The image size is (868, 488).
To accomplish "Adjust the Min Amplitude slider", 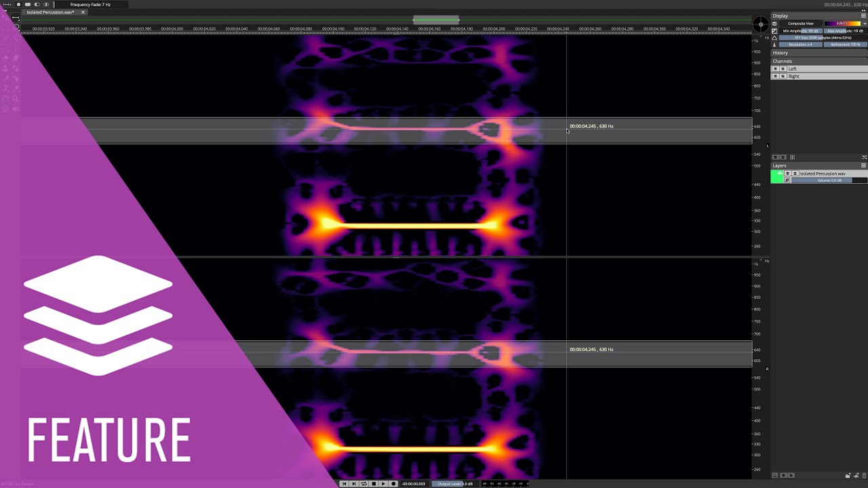I will point(801,31).
